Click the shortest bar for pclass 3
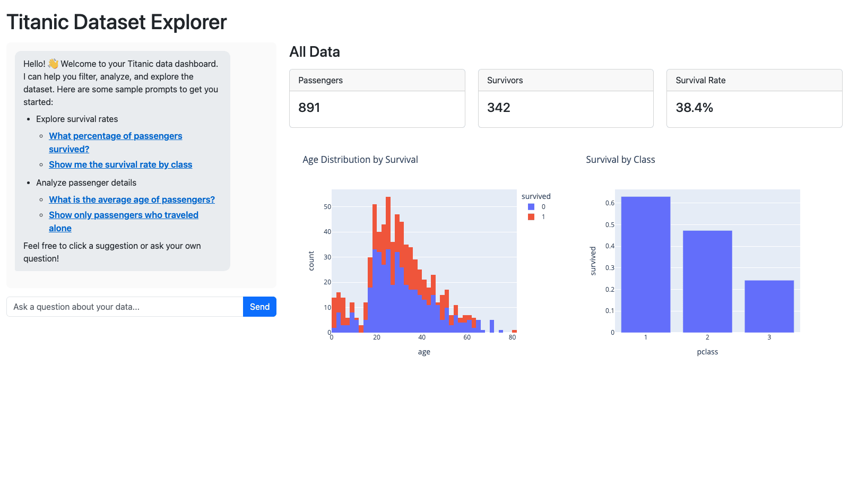 [x=769, y=306]
